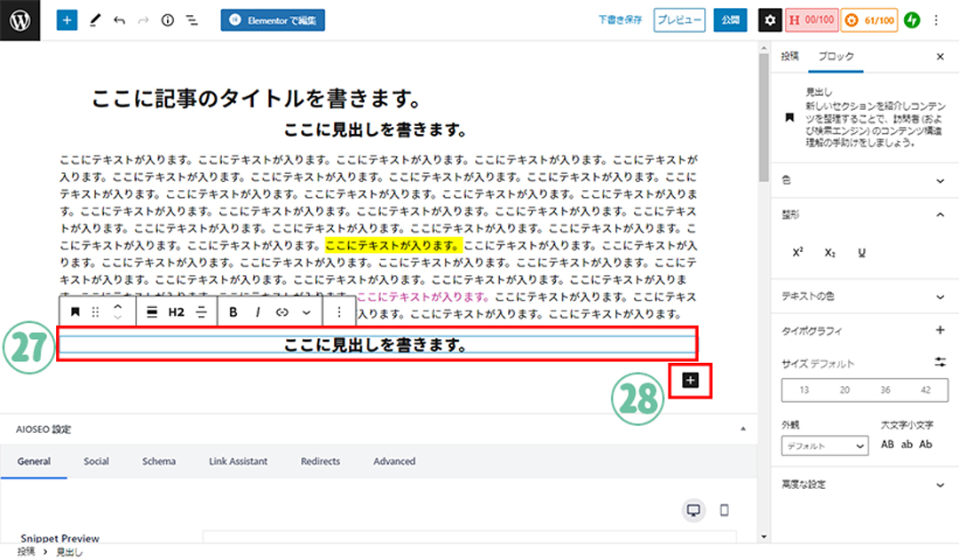Image resolution: width=959 pixels, height=560 pixels.
Task: Click the Elementorで編集 button
Action: tap(273, 20)
